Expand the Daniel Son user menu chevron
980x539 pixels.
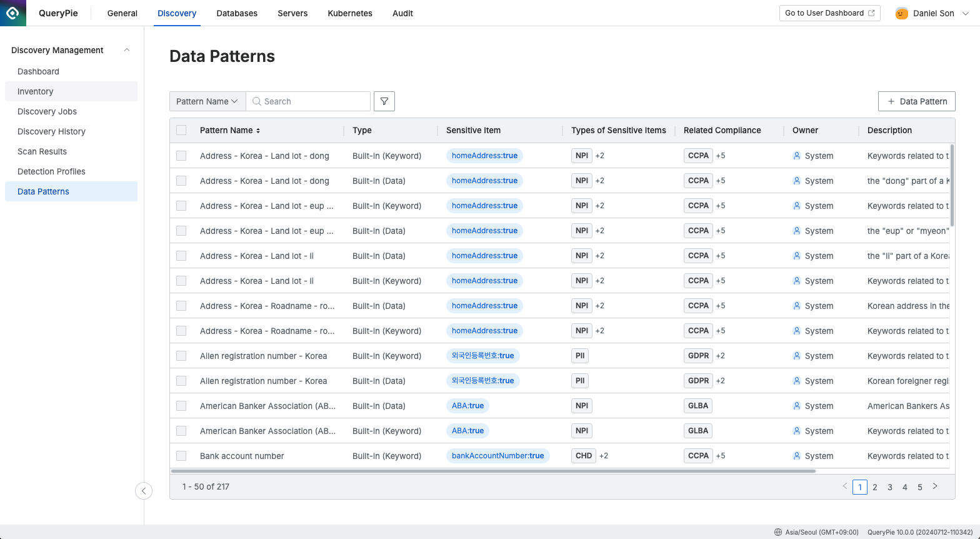click(966, 13)
